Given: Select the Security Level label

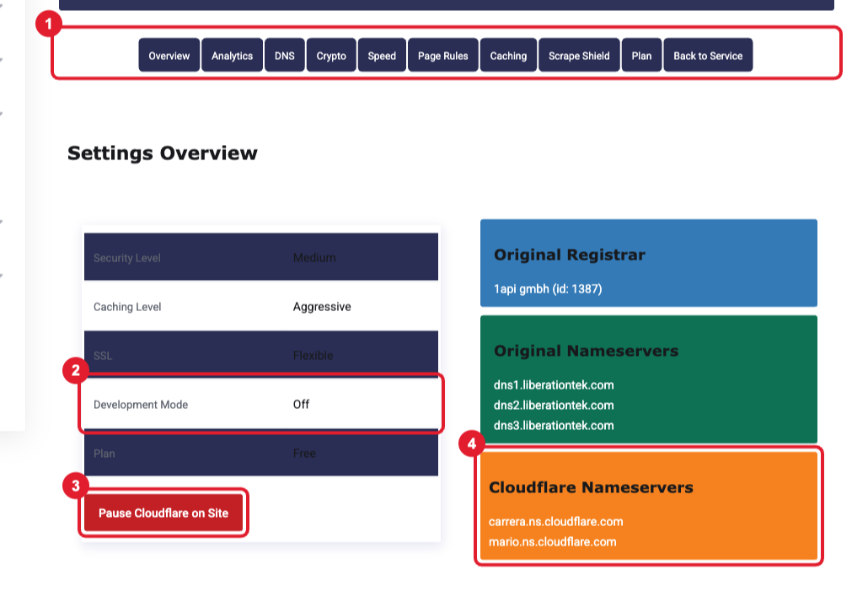Looking at the screenshot, I should tap(126, 258).
